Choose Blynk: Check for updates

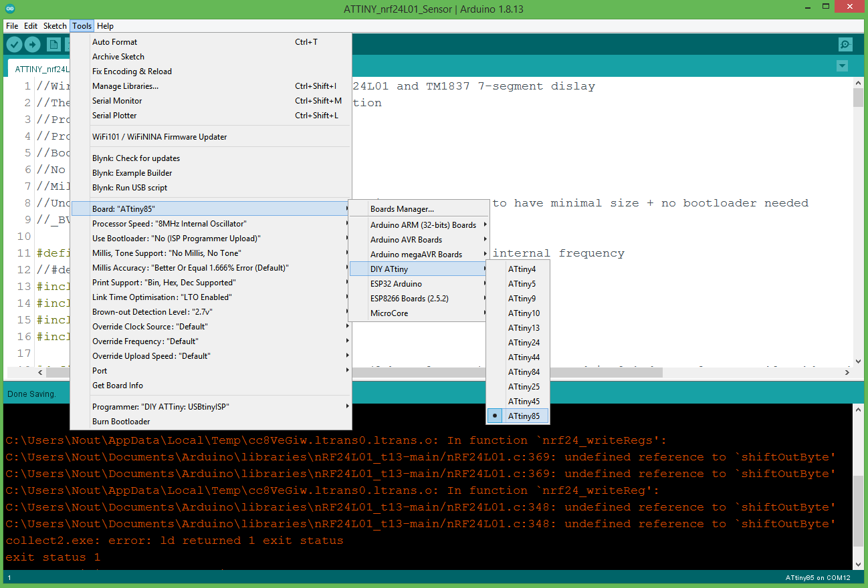coord(211,158)
